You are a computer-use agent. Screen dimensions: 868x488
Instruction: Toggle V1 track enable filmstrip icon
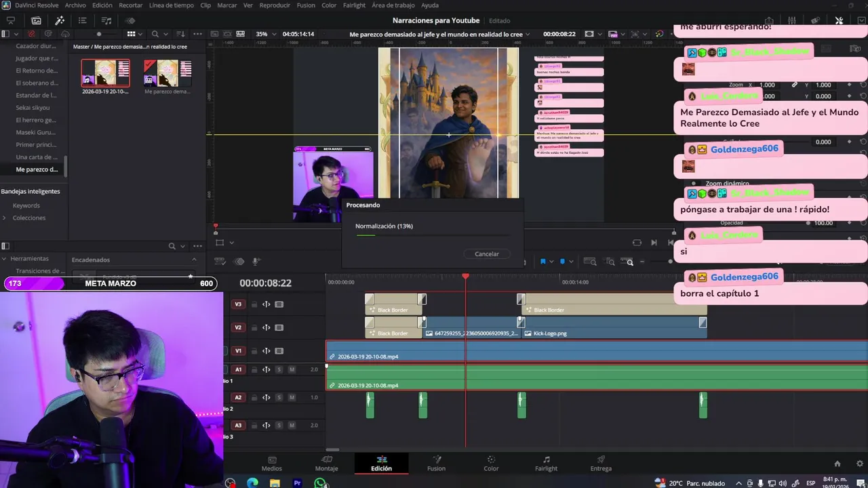279,351
